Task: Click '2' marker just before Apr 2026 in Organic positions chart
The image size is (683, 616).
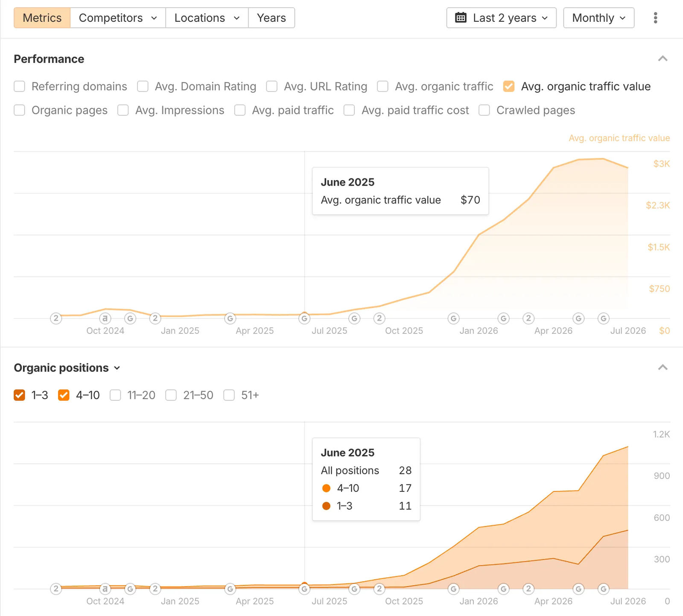Action: click(x=528, y=589)
